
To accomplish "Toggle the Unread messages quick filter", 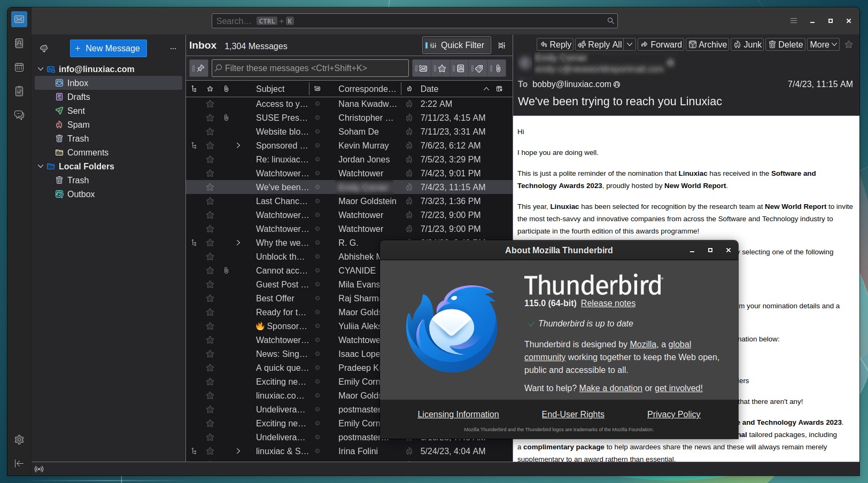I will click(x=422, y=68).
